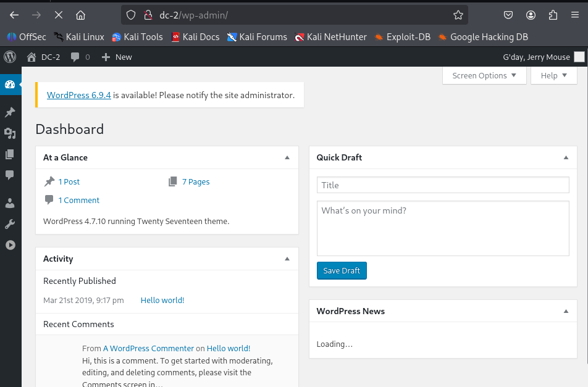Screen dimensions: 588x387
Task: Collapse the Quick Draft panel
Action: [x=566, y=157]
